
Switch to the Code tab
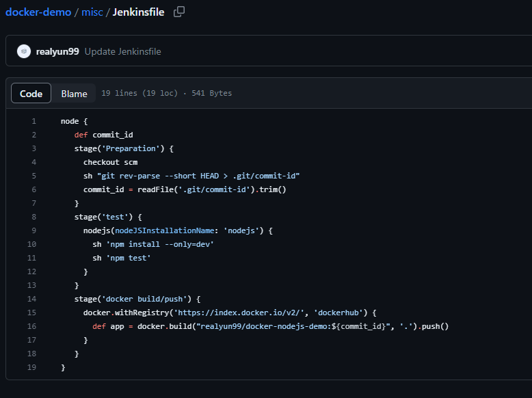point(31,93)
